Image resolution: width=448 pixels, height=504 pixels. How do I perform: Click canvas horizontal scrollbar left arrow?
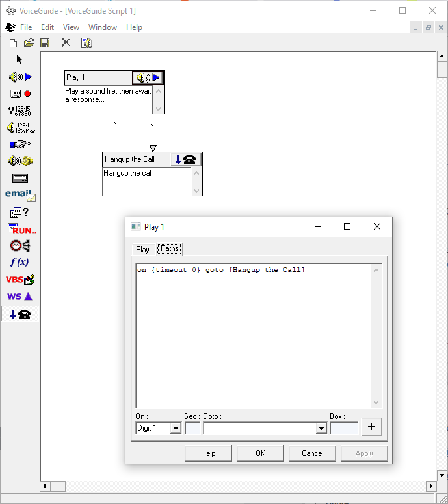pyautogui.click(x=45, y=486)
